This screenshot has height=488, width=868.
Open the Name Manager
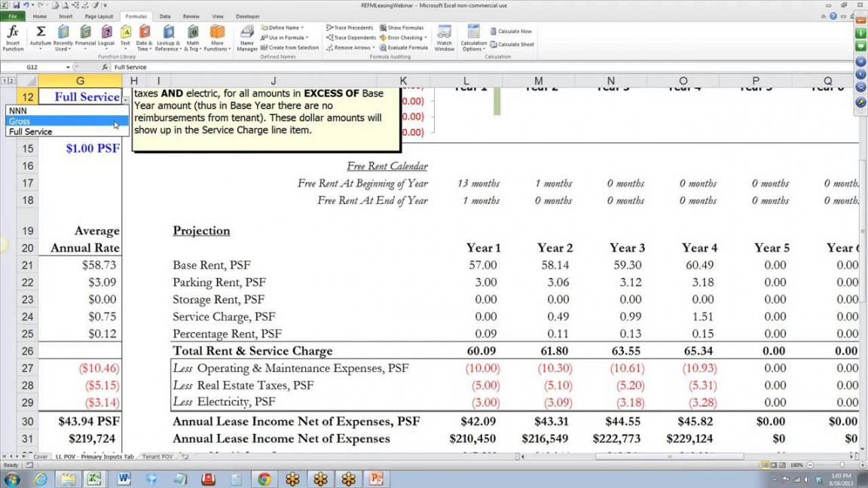coord(247,38)
